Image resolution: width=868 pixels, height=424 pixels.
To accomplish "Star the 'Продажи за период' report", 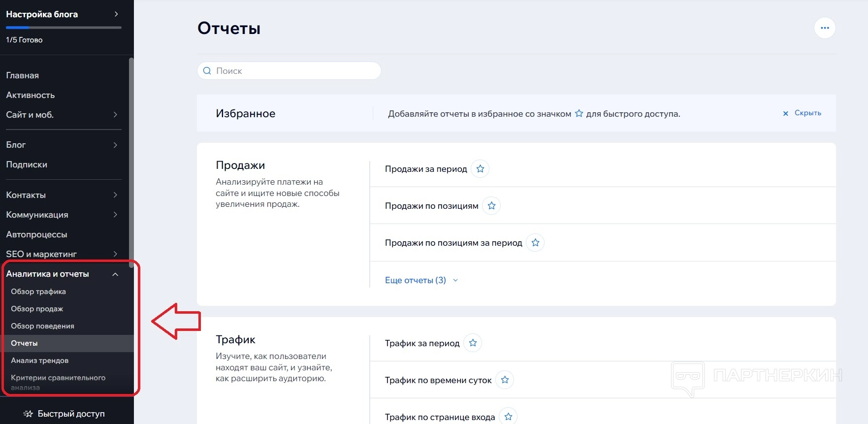I will [x=480, y=169].
